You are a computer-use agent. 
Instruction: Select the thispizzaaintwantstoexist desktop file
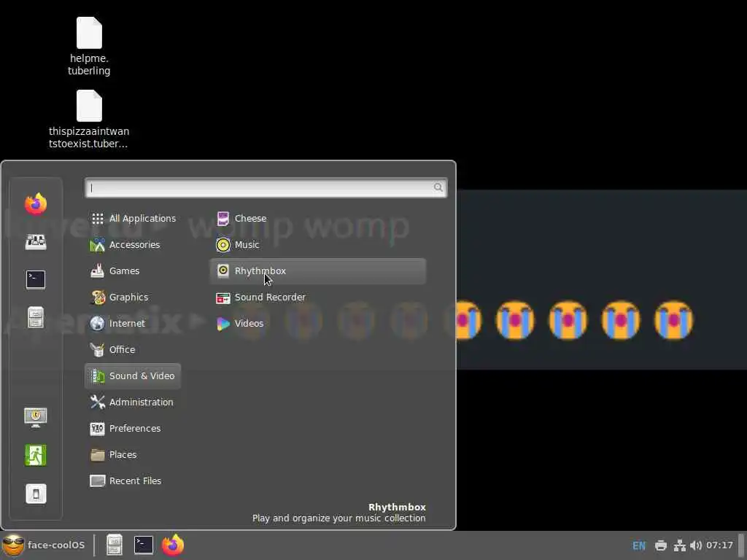click(x=89, y=119)
